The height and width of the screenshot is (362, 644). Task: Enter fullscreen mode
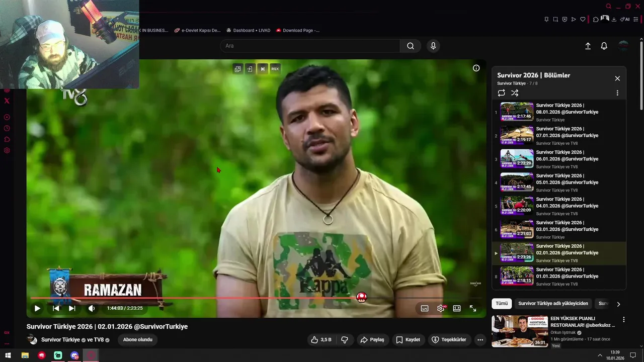[x=473, y=308]
